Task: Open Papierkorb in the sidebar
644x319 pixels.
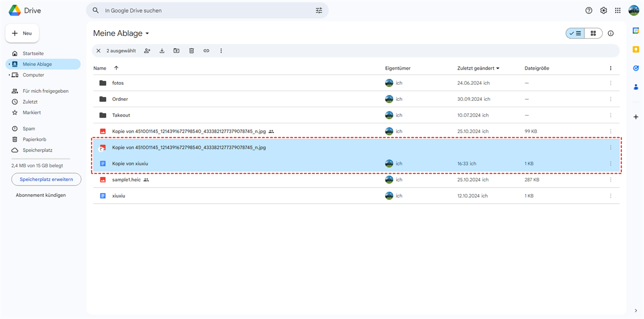Action: coord(34,139)
